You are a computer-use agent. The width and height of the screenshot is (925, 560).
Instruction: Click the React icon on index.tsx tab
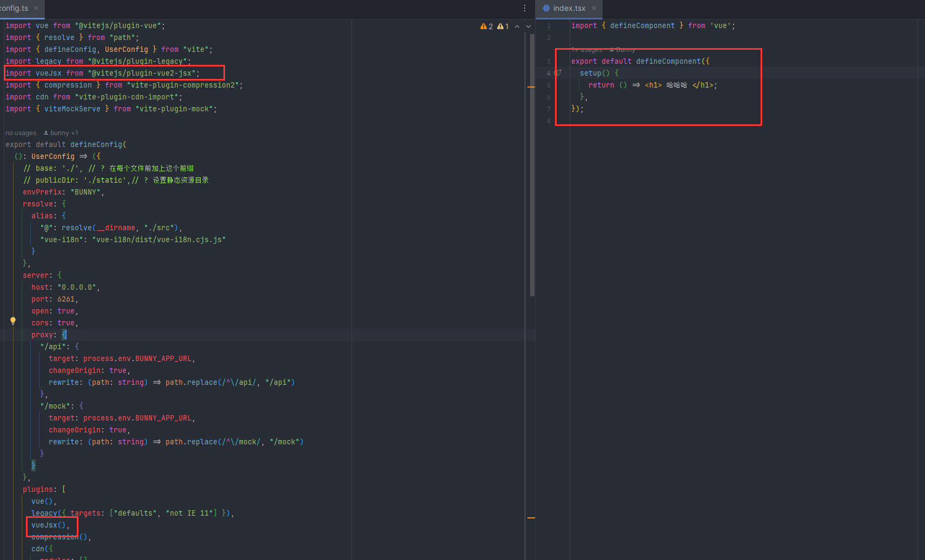point(546,8)
